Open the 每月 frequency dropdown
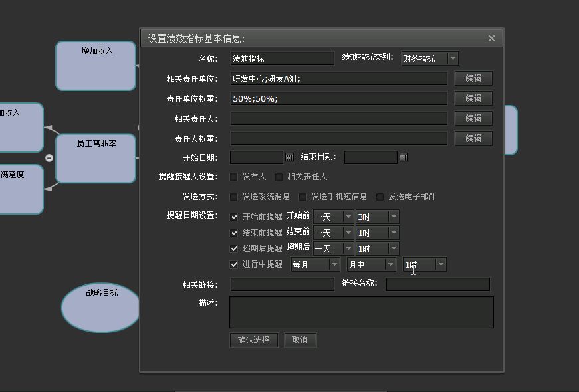579x392 pixels. 334,265
